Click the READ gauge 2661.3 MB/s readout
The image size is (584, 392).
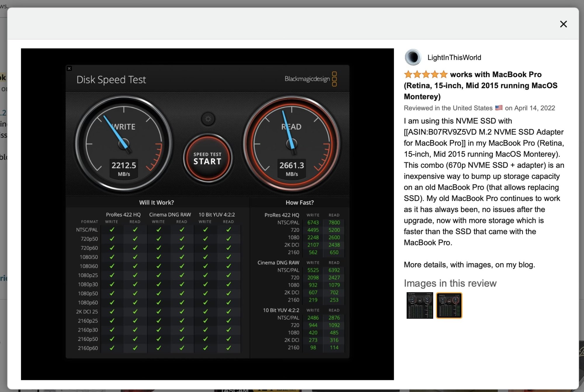click(292, 169)
